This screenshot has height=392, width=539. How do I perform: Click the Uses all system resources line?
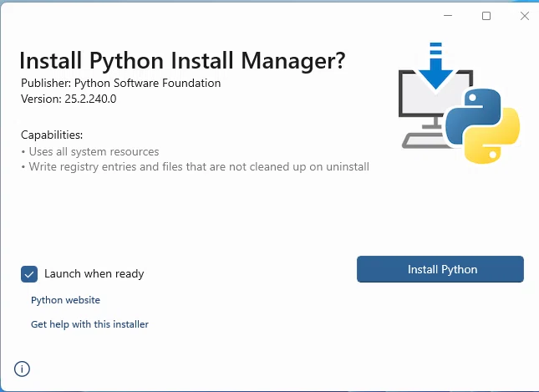(x=90, y=151)
